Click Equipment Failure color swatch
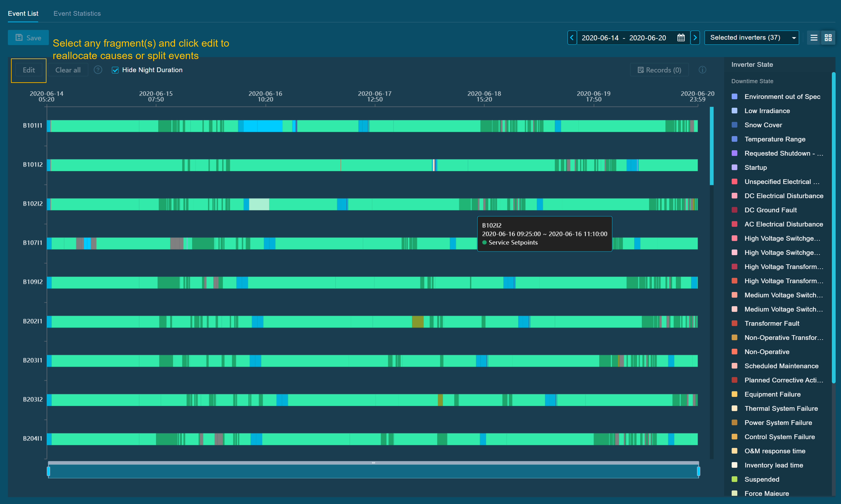The height and width of the screenshot is (504, 841). pos(734,394)
